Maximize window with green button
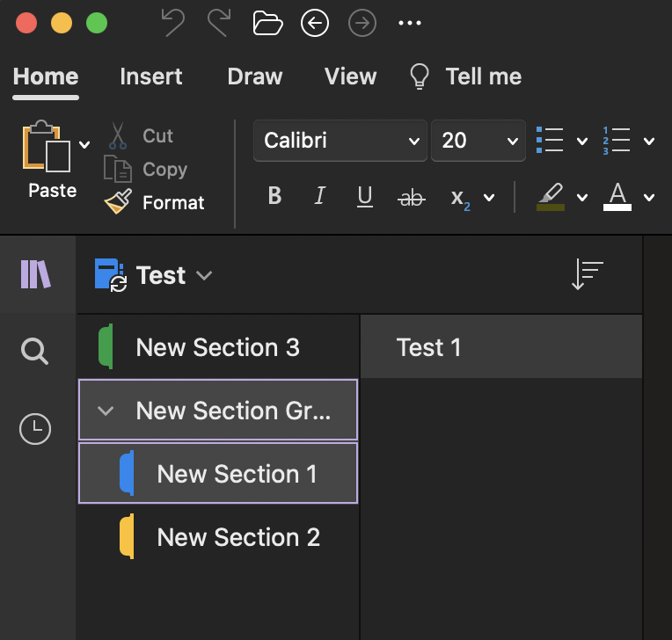 97,23
